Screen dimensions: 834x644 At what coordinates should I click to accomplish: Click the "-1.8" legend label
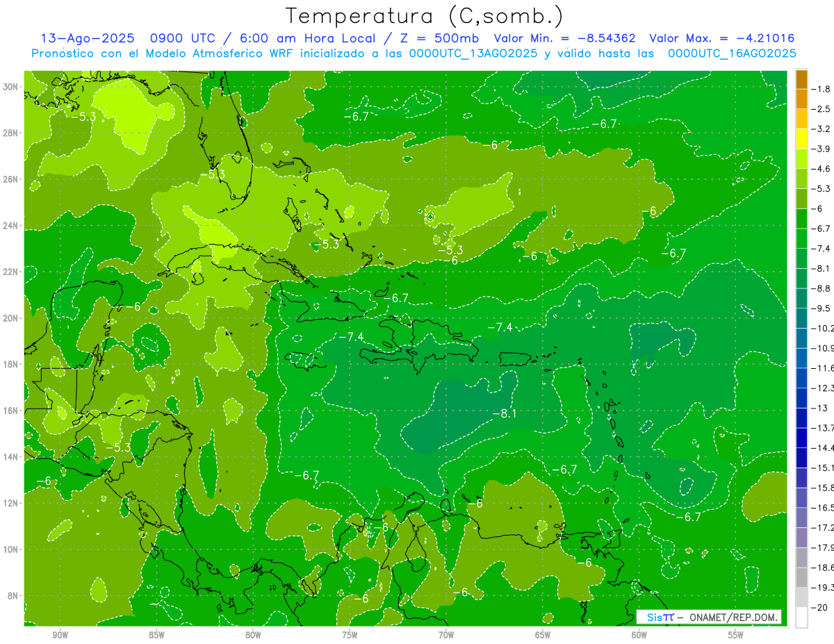pos(822,89)
